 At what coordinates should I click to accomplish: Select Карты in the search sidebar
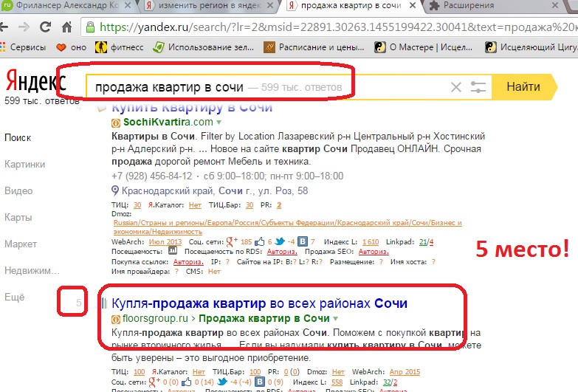[x=18, y=217]
